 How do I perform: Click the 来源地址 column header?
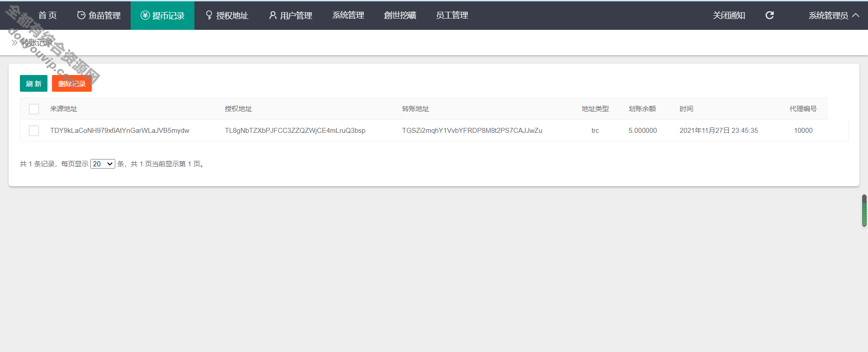pos(64,109)
